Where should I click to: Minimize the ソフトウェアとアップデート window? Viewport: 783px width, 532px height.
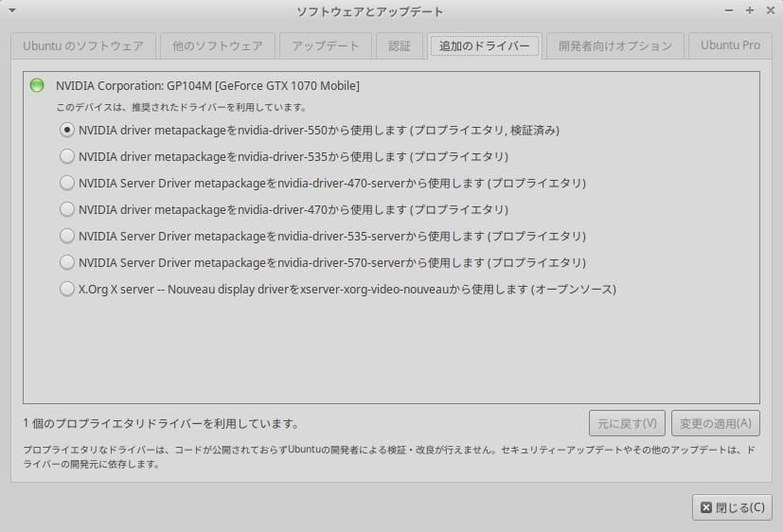[x=729, y=10]
